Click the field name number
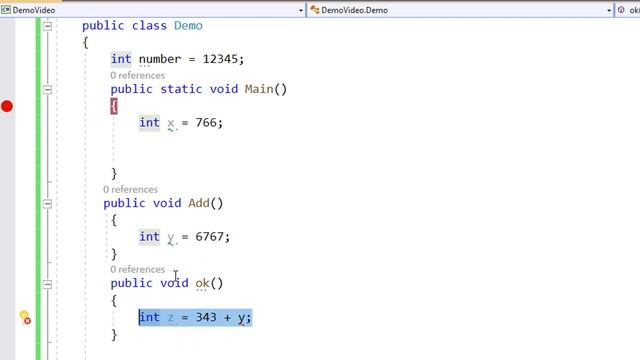The width and height of the screenshot is (640, 360). (160, 59)
